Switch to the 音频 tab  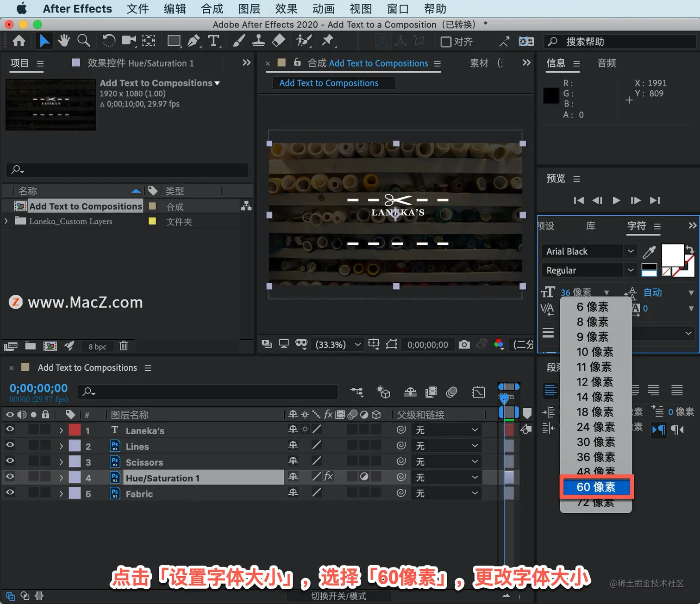(x=606, y=63)
